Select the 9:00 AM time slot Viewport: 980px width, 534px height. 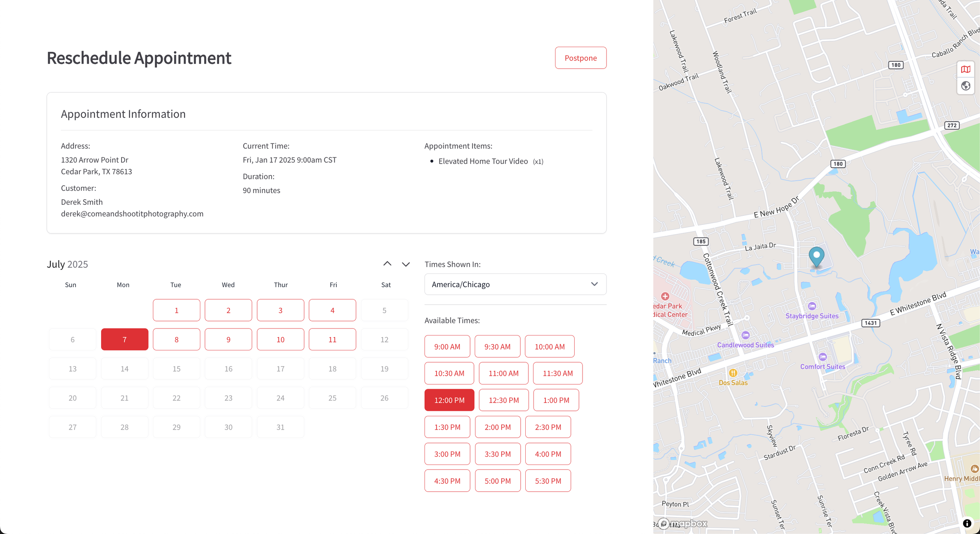[447, 346]
